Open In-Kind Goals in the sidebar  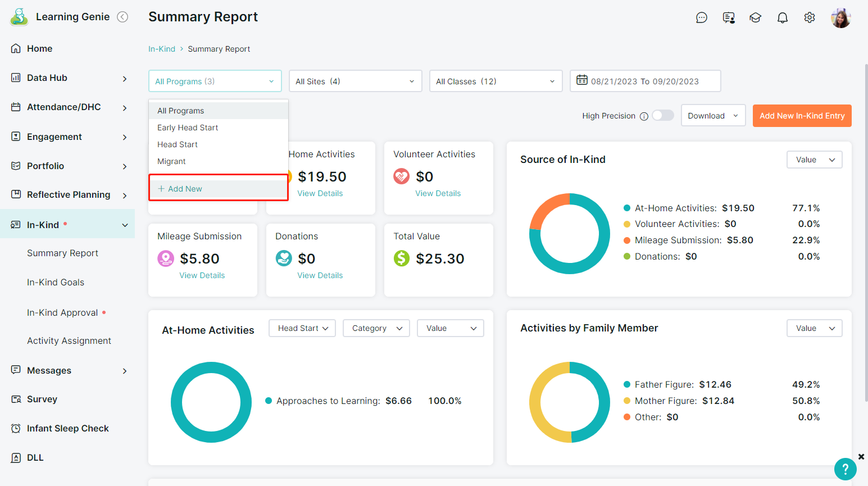[x=56, y=282]
